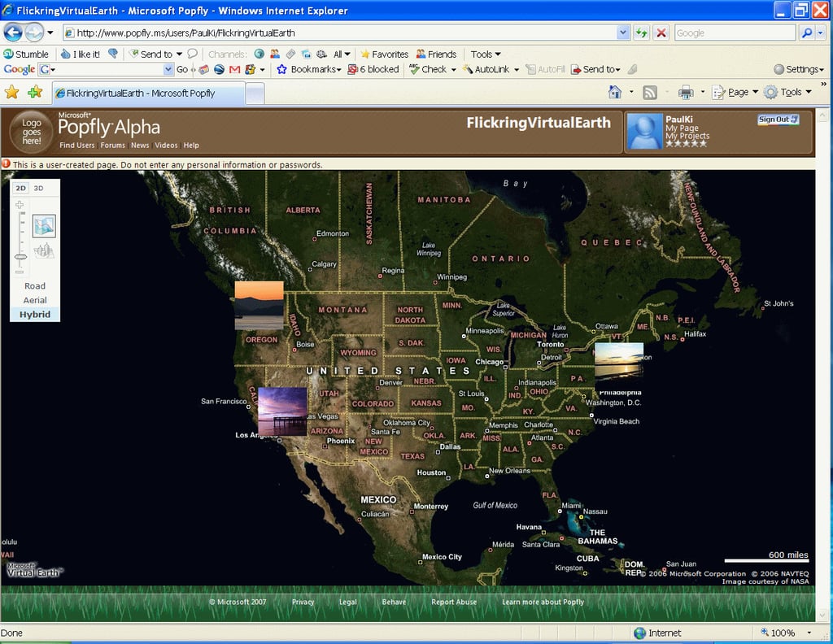Click the Oregon sunset photo thumbnail
This screenshot has height=644, width=833.
coord(259,305)
